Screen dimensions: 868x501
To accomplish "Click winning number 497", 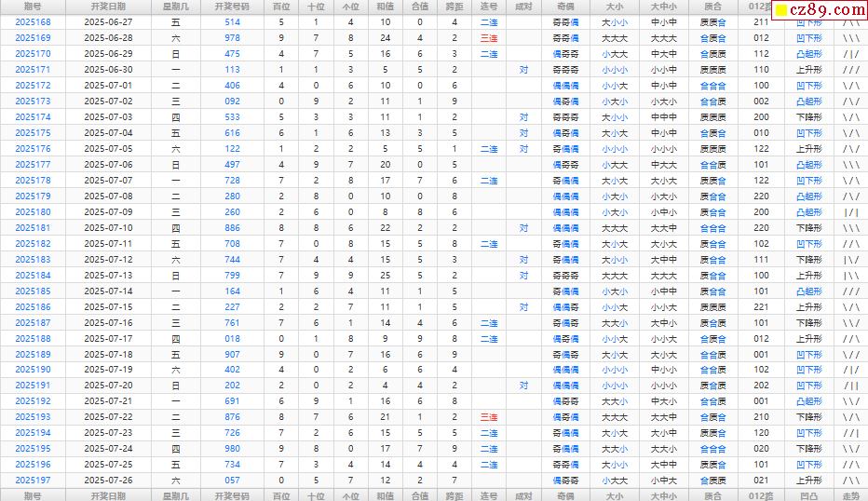I will 233,165.
